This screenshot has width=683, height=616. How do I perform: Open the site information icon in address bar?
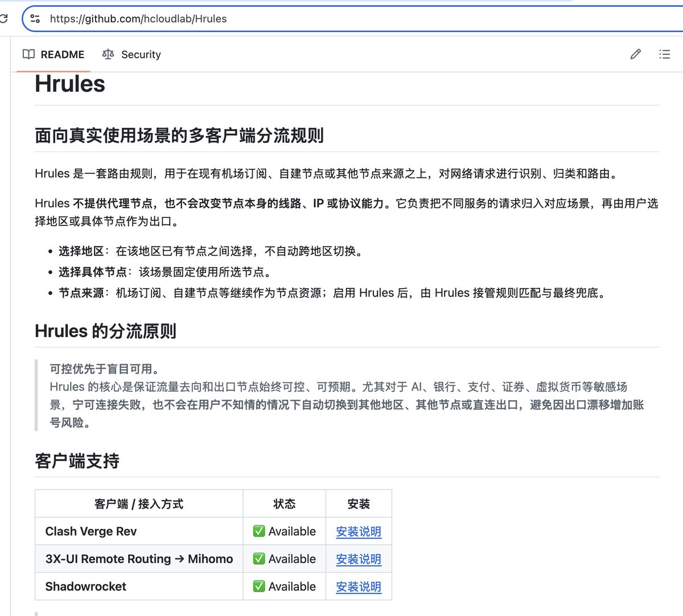point(35,19)
